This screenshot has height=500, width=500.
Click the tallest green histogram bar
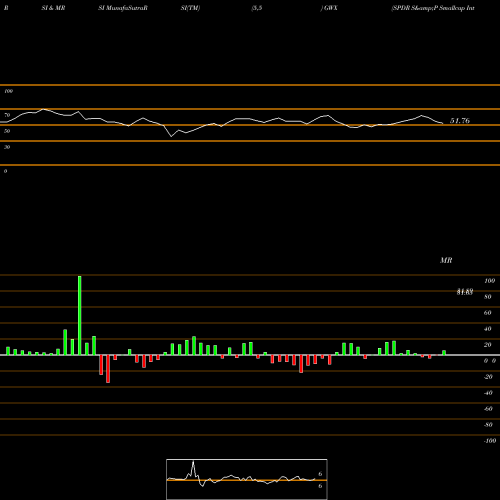[80, 315]
